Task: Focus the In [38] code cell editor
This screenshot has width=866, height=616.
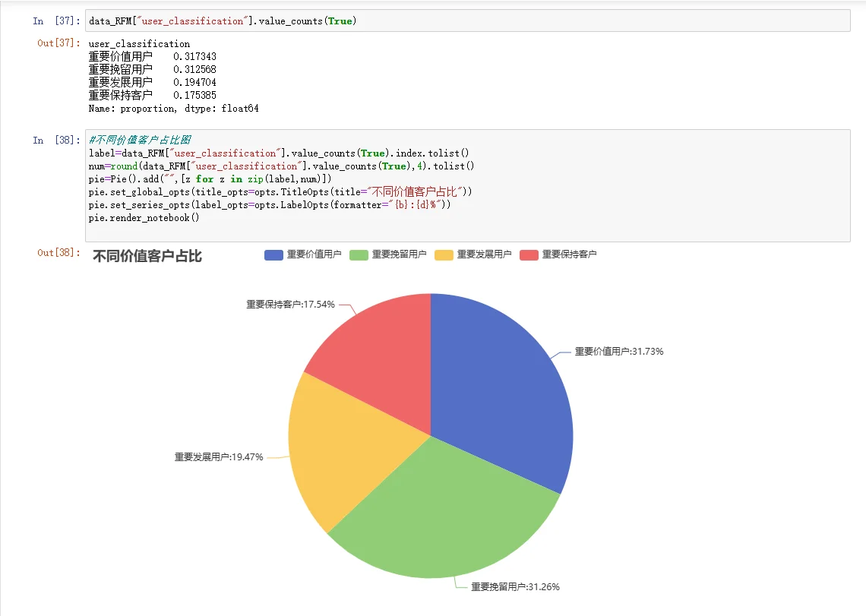Action: coord(467,185)
